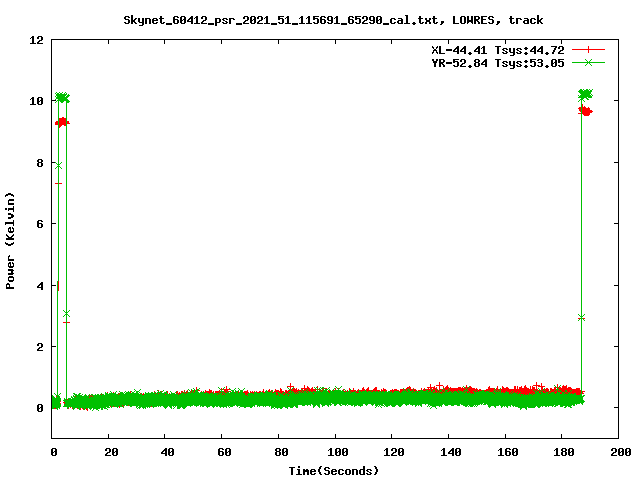Click the green X marker at power 8
Screen dimensions: 640x480
click(58, 166)
